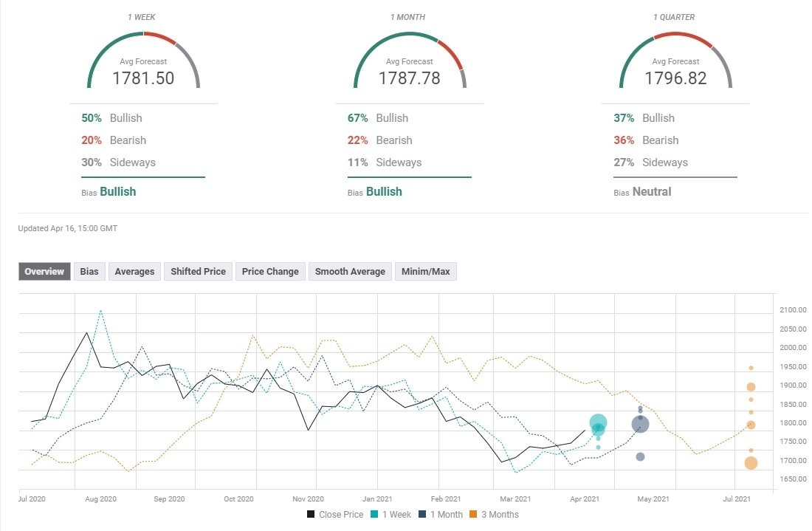Toggle 1 Month series in legend
Image resolution: width=812 pixels, height=531 pixels.
(x=440, y=514)
